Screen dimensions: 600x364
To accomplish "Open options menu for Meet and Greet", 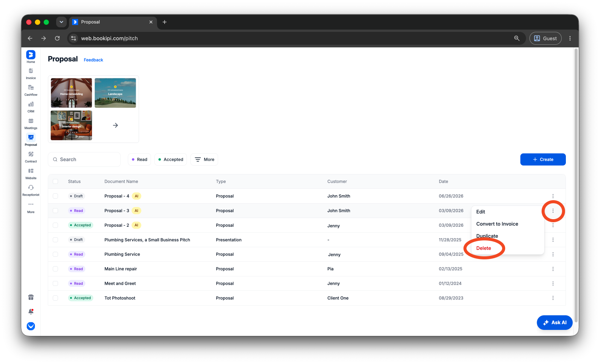I will 553,284.
